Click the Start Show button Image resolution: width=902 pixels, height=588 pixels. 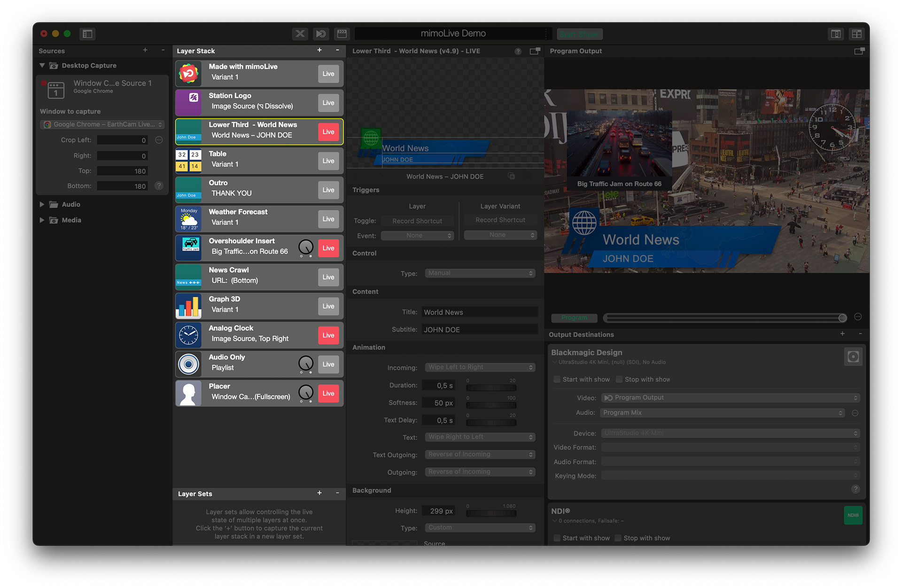(579, 33)
